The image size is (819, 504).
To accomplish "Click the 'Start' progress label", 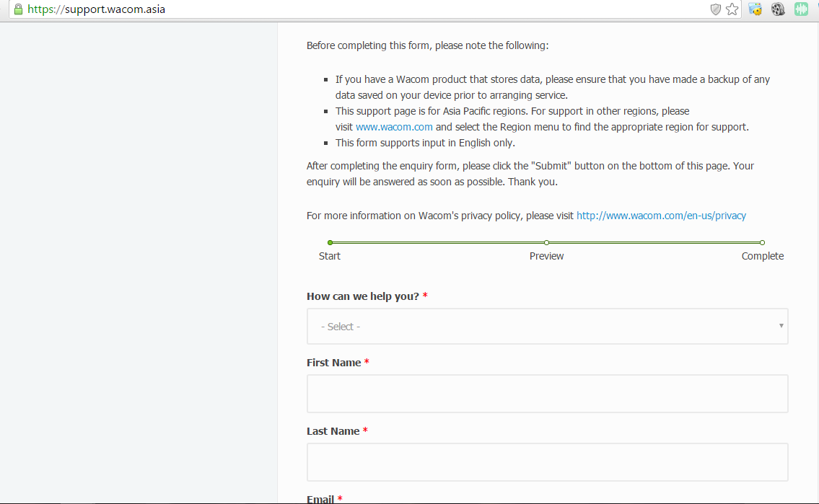I will (x=330, y=256).
